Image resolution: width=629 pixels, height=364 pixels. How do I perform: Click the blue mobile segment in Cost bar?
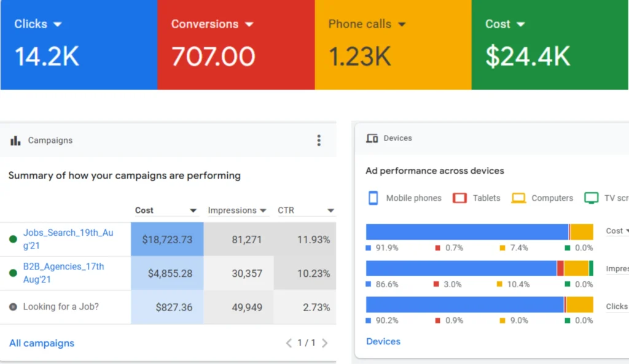click(467, 232)
